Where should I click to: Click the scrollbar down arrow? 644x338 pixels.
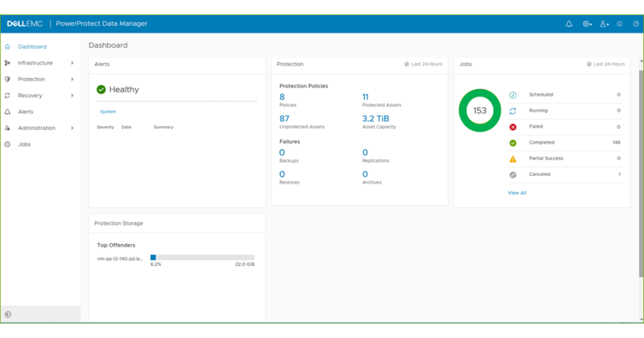[641, 320]
